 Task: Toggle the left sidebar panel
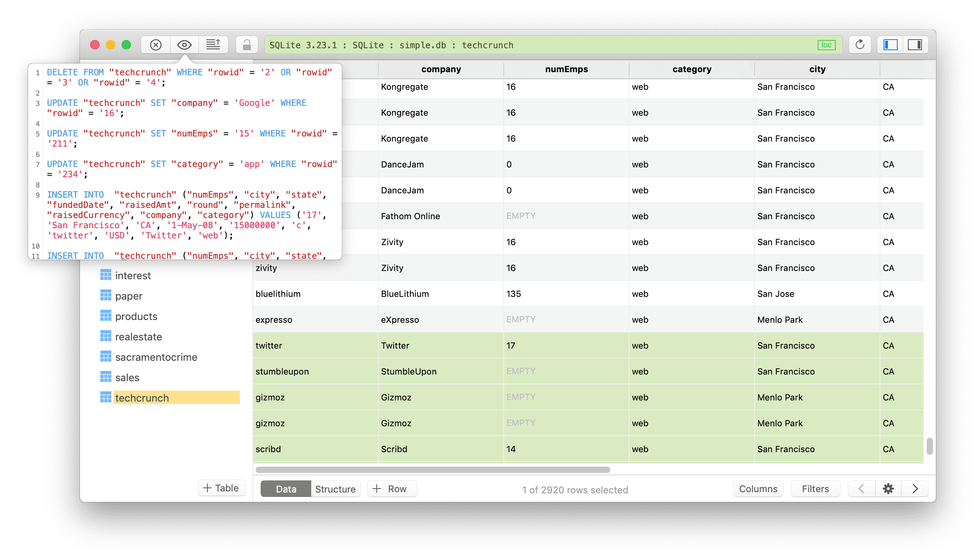tap(890, 45)
